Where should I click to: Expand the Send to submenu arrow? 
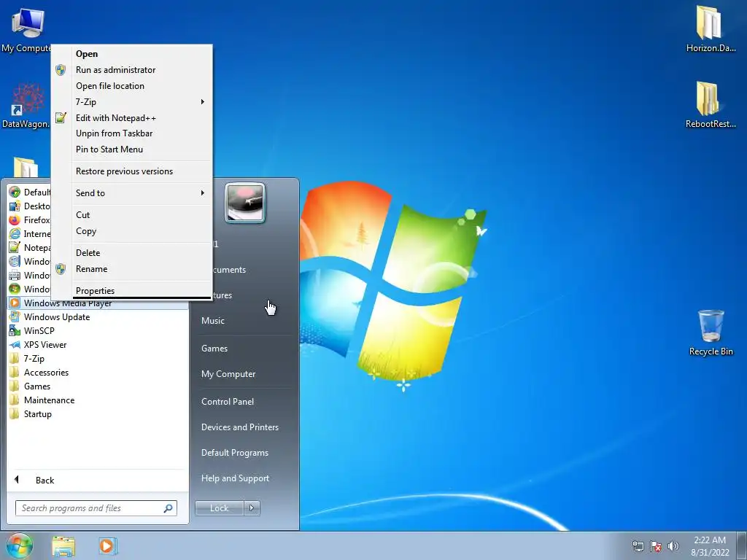[203, 192]
